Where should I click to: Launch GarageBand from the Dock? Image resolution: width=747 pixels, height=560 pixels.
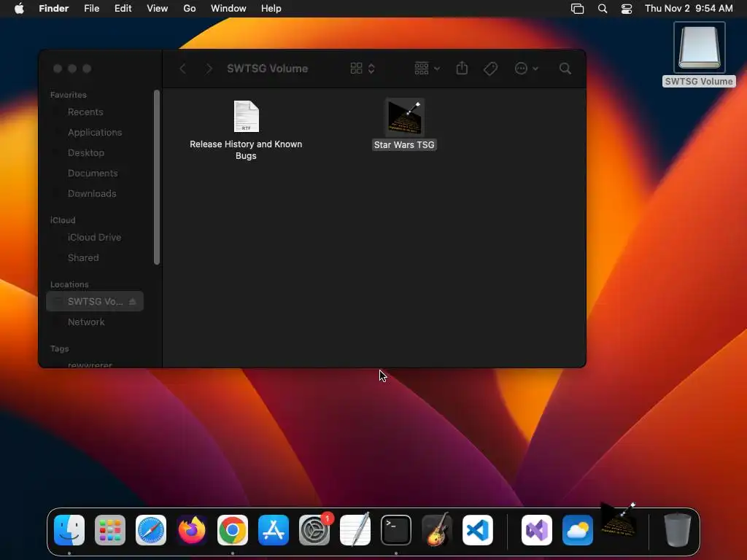[x=437, y=530]
